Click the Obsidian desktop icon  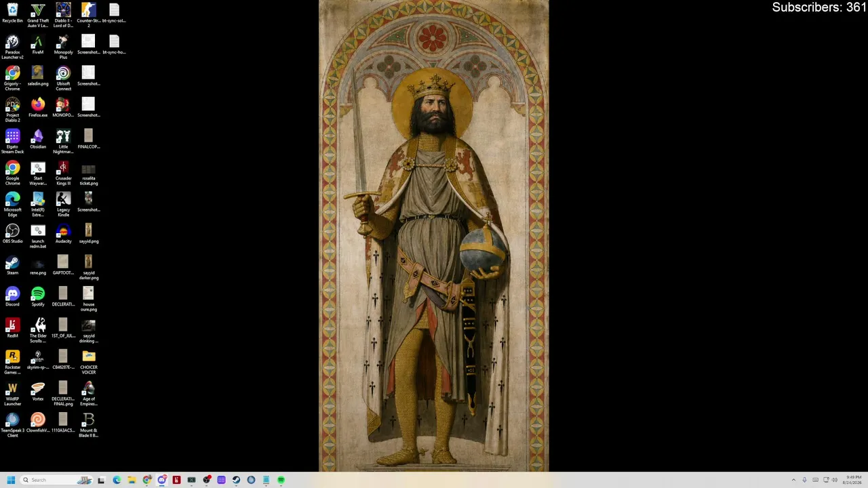pyautogui.click(x=38, y=139)
